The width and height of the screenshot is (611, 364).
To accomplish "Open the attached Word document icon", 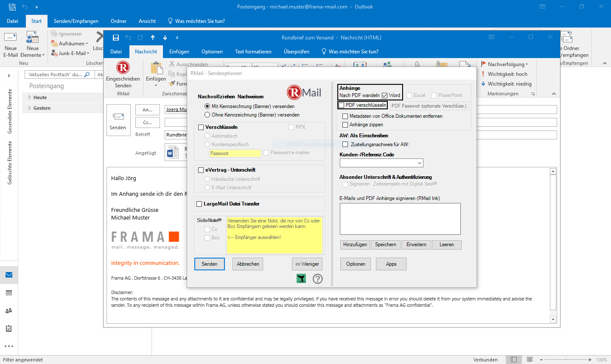I will [173, 153].
